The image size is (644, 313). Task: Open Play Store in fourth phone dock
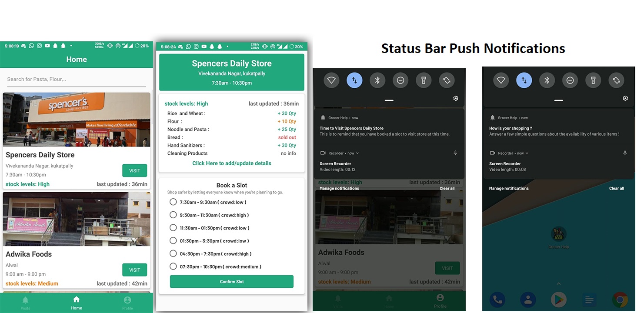pyautogui.click(x=559, y=300)
